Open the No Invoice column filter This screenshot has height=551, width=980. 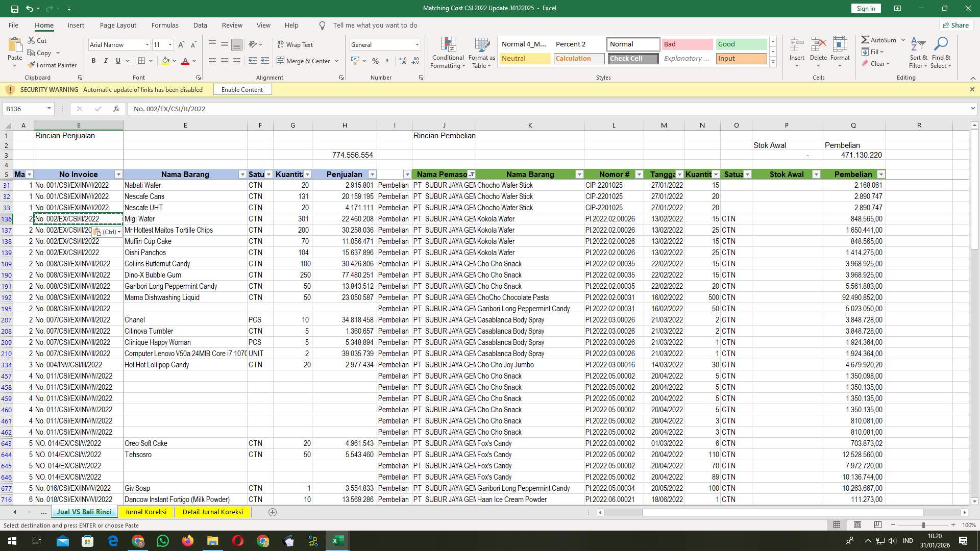[x=118, y=174]
